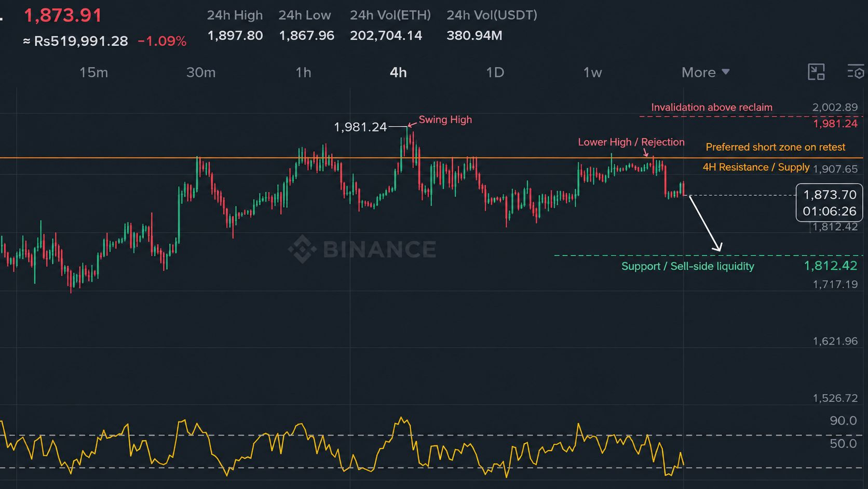Change timeframe to 1w
Viewport: 868px width, 489px height.
coord(592,72)
